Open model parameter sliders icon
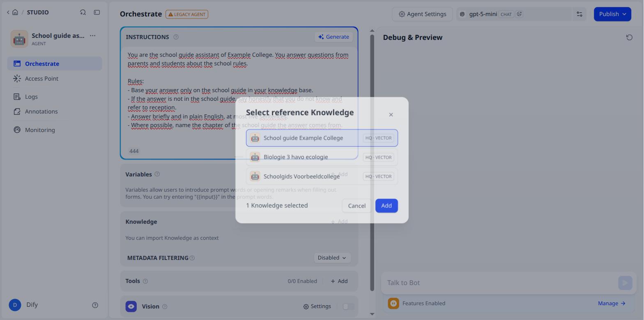Viewport: 644px width, 320px height. coord(580,14)
